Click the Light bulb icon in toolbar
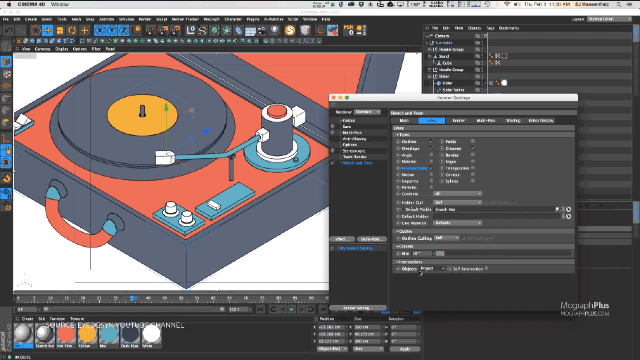This screenshot has width=640, height=360. pyautogui.click(x=274, y=30)
